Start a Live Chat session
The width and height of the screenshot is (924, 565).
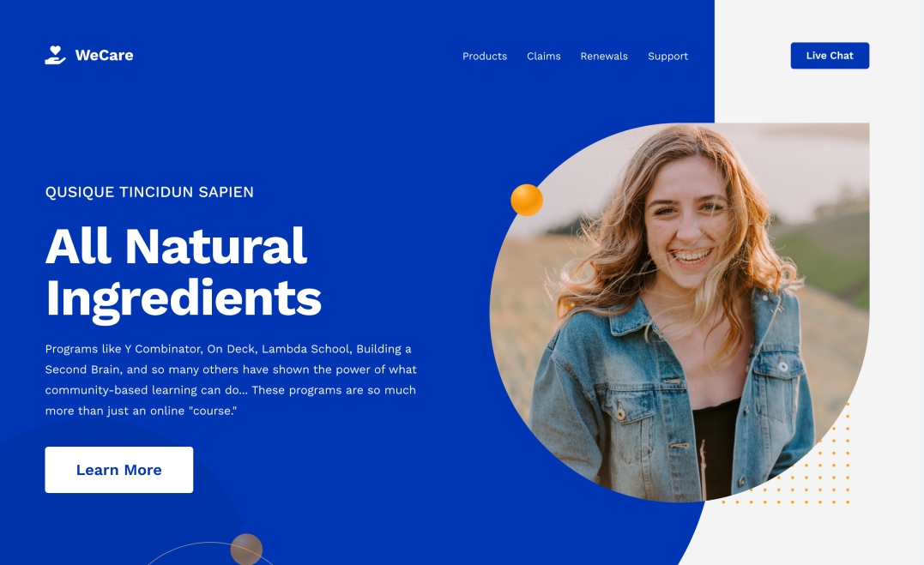[x=830, y=56]
